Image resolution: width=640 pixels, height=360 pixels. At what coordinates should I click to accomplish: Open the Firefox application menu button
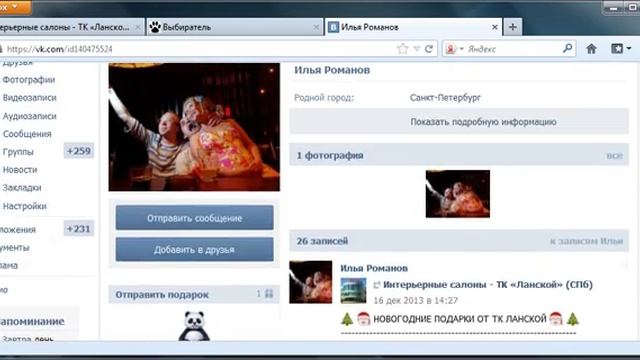tap(15, 7)
